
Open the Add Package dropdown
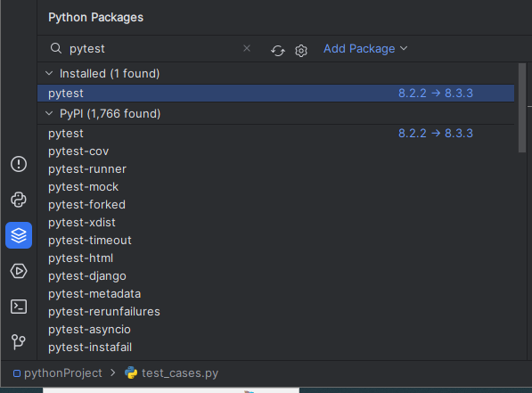[365, 48]
